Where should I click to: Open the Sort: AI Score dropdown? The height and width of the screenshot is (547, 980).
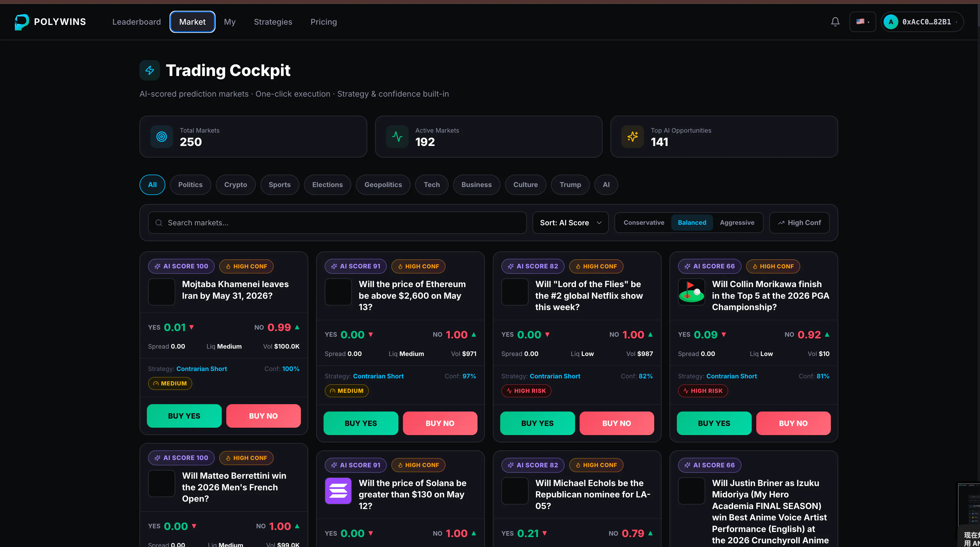point(571,223)
